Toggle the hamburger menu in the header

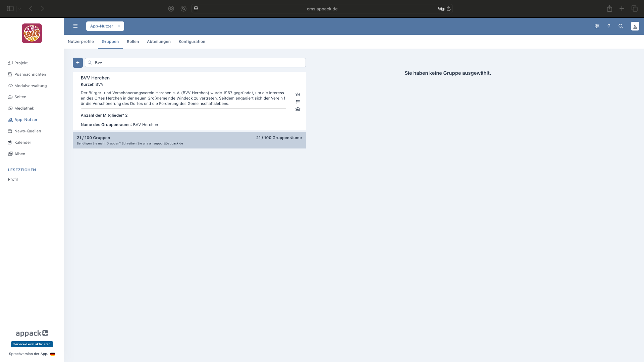coord(75,26)
